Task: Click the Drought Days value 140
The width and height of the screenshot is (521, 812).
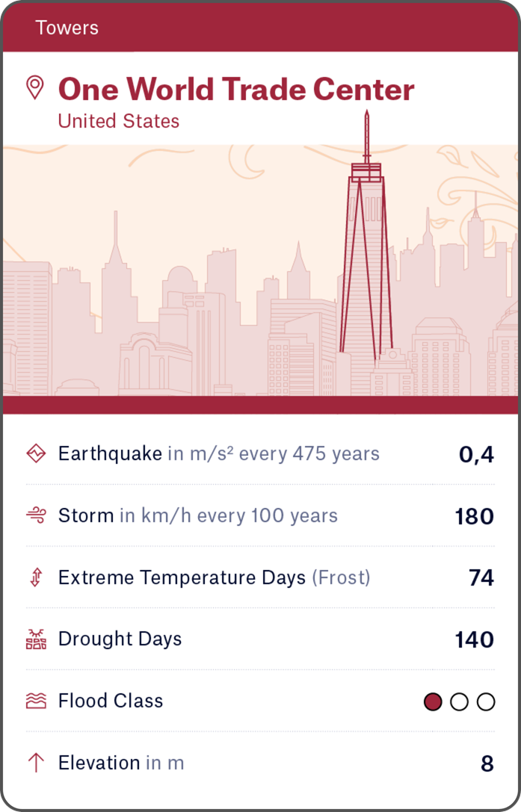Action: point(474,639)
